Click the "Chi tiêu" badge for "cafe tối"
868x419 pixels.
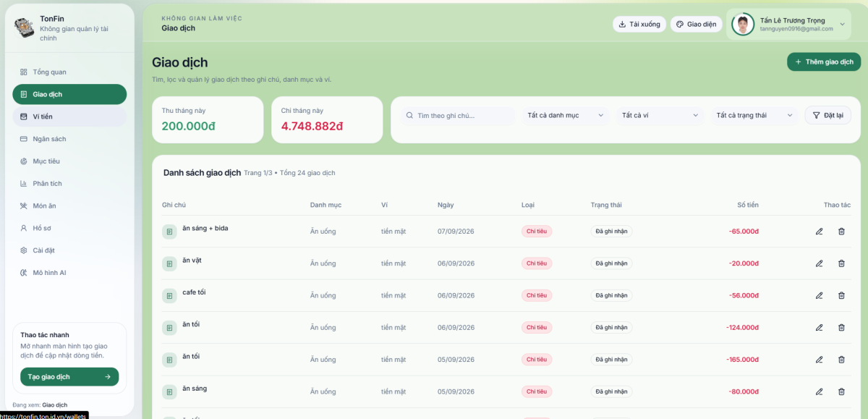537,295
